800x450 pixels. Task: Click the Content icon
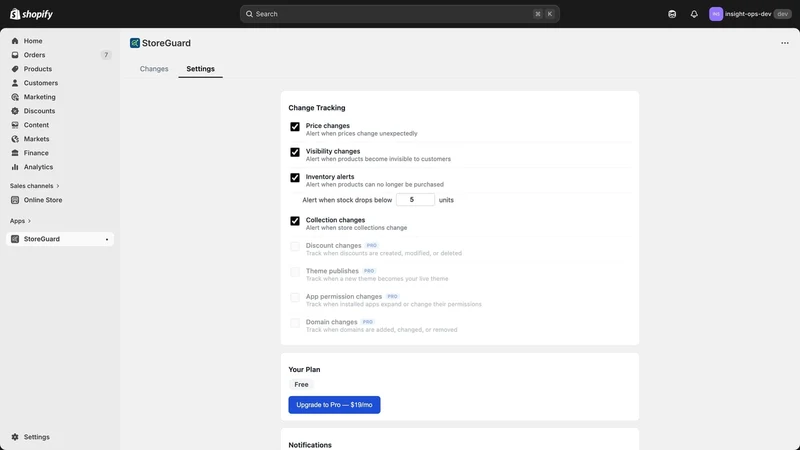[x=15, y=125]
